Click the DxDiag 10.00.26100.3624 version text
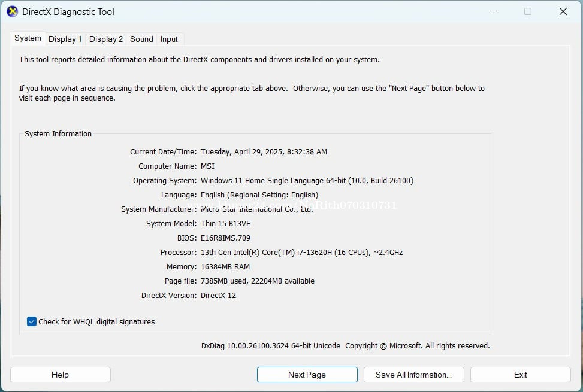This screenshot has height=392, width=583. 271,345
